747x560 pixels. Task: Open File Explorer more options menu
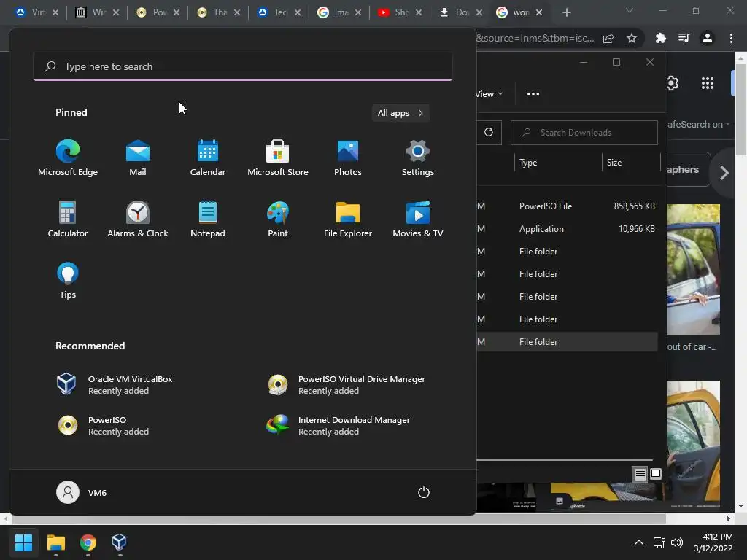533,94
